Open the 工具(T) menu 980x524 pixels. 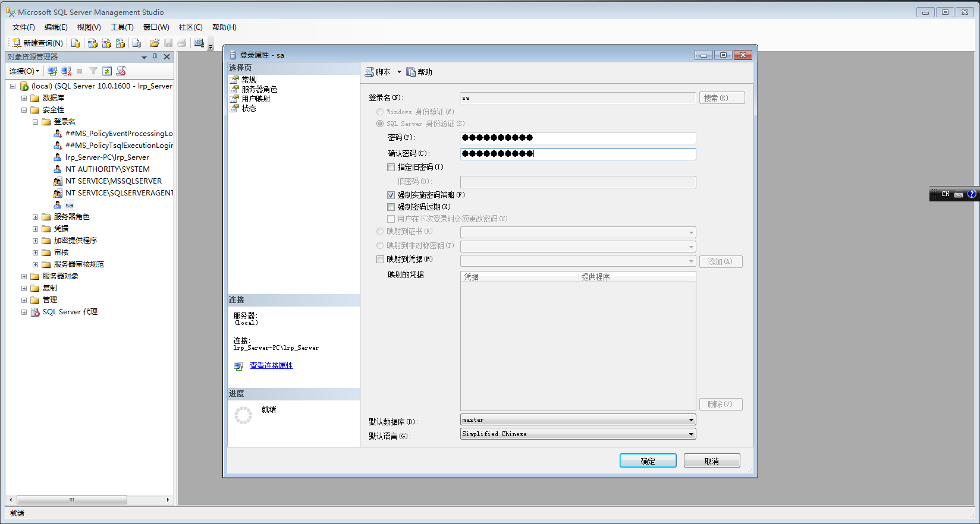point(122,27)
